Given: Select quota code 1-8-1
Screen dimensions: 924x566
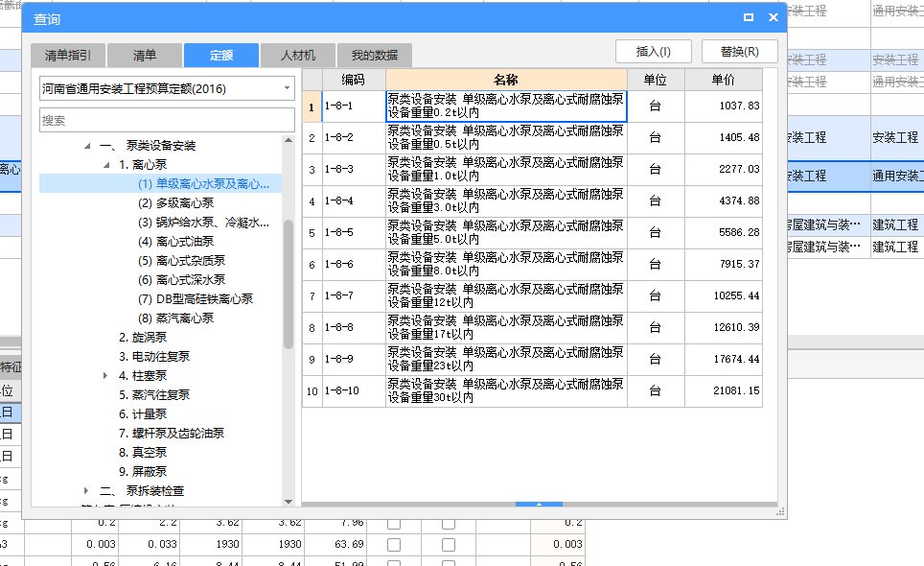Looking at the screenshot, I should (354, 106).
